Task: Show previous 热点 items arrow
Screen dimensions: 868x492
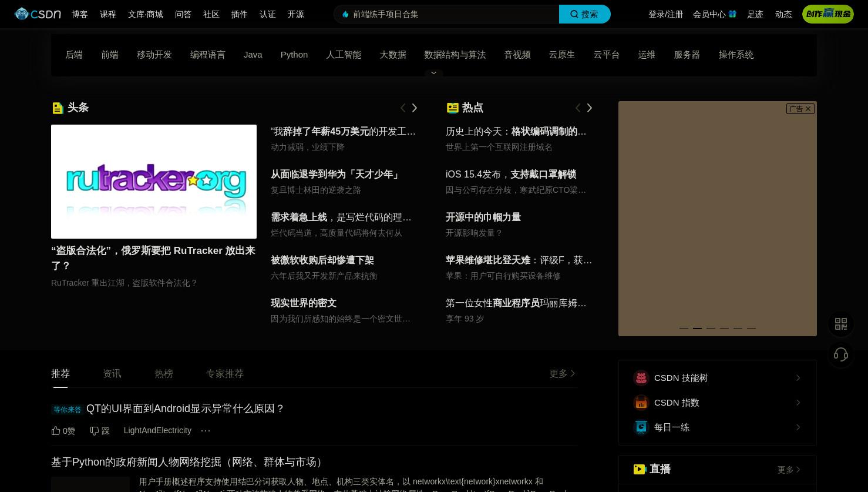Action: tap(578, 108)
